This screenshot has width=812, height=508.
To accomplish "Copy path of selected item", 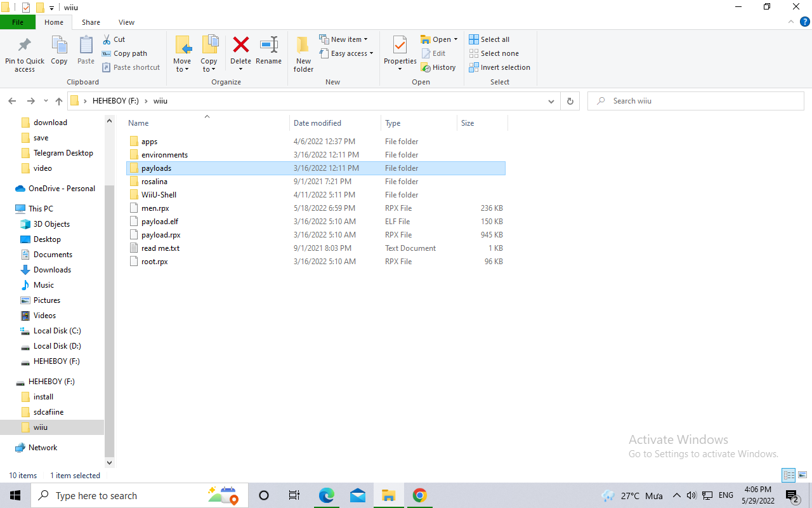I will [125, 53].
